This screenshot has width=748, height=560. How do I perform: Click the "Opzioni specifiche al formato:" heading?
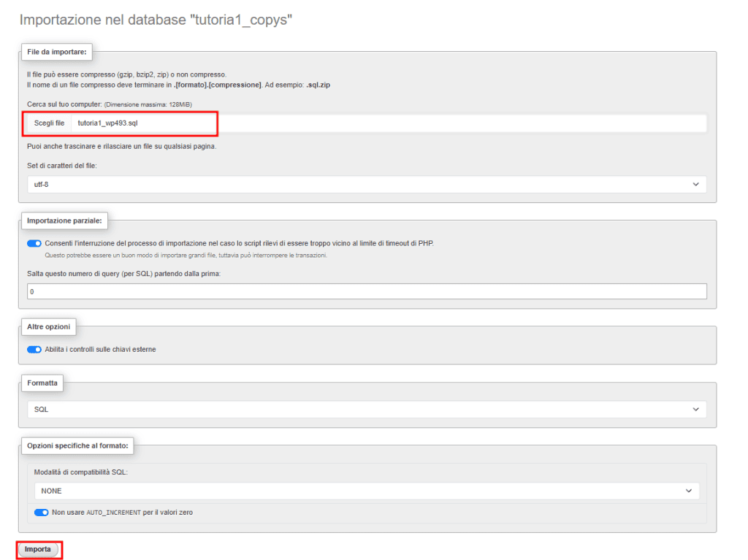click(77, 445)
